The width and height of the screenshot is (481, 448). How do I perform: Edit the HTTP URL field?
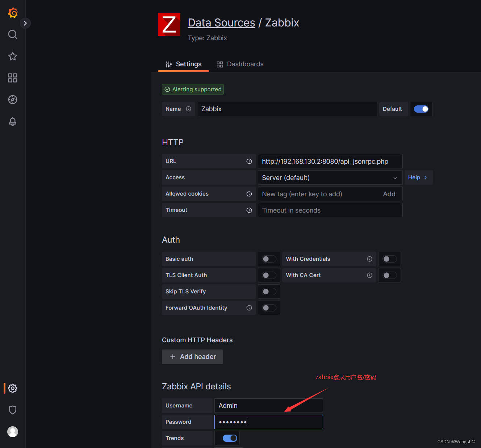pyautogui.click(x=330, y=162)
